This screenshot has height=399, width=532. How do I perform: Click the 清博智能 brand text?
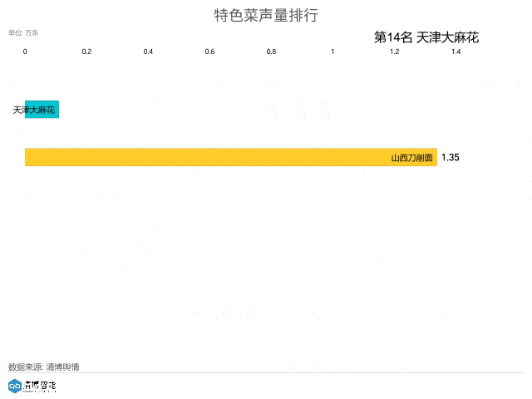[40, 386]
